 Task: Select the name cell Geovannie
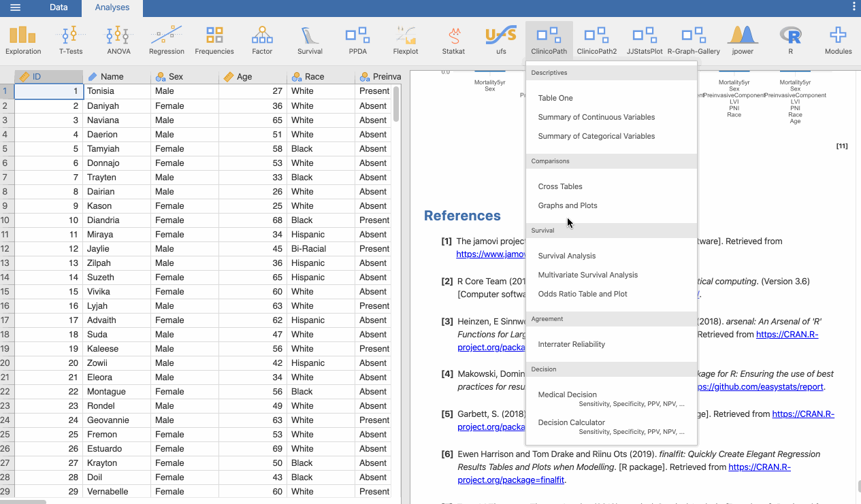116,420
